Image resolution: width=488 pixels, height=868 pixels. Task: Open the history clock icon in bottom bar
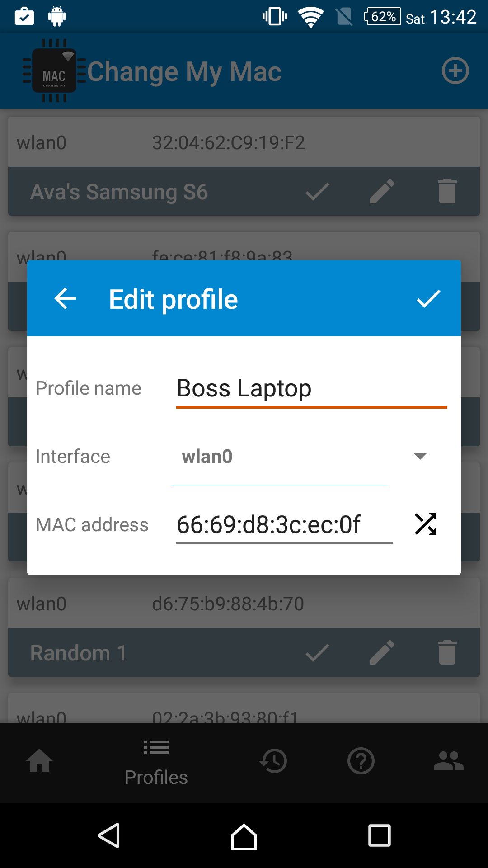click(x=273, y=761)
